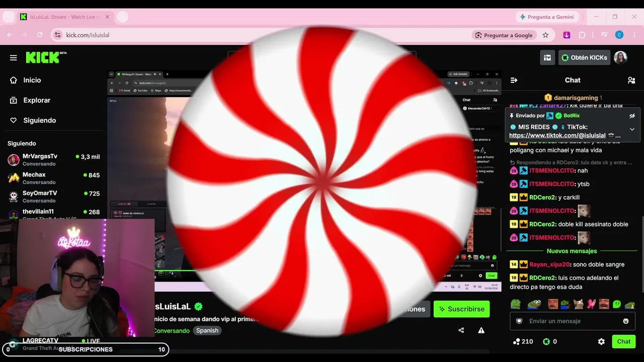Click the Rayan_xipa20 username in chat

point(549,264)
